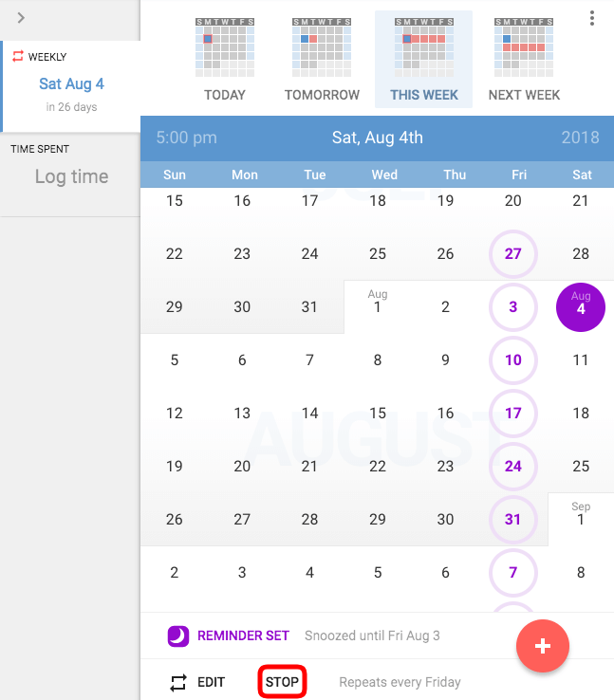Click the Sat Aug 4 due date
Image resolution: width=614 pixels, height=700 pixels.
71,83
